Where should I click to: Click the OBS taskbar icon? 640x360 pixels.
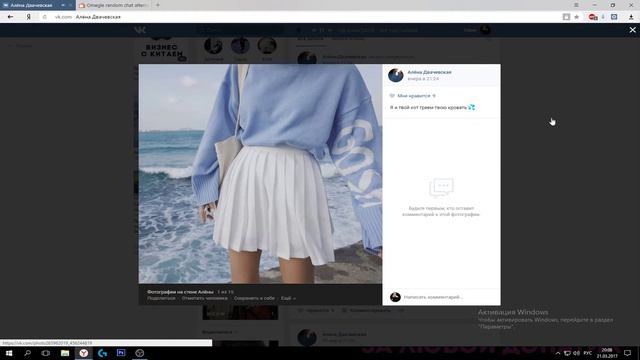pos(140,353)
